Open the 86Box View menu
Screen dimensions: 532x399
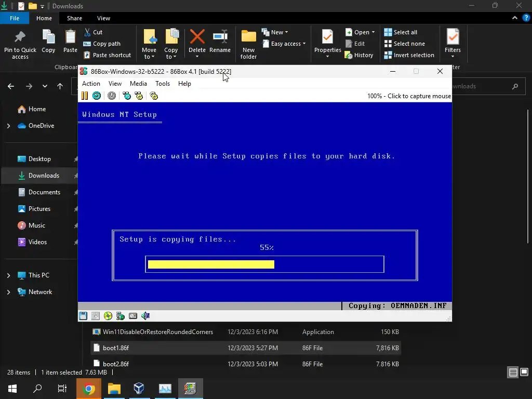(115, 84)
